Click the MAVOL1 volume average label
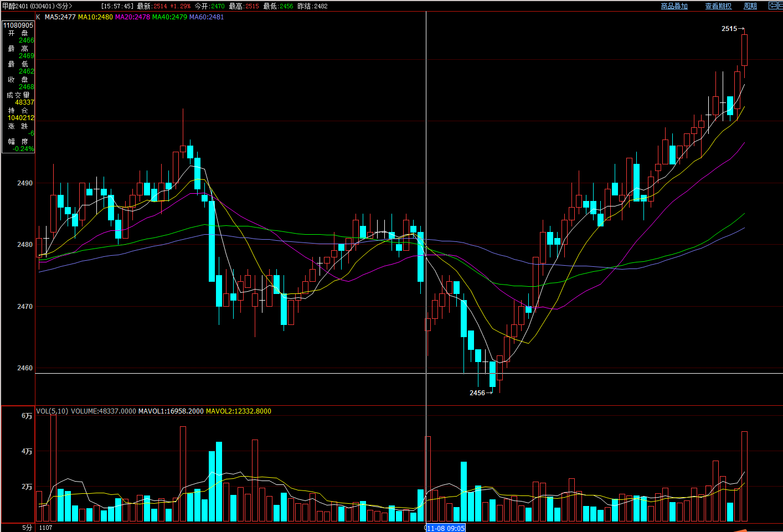The height and width of the screenshot is (532, 783). (x=171, y=411)
